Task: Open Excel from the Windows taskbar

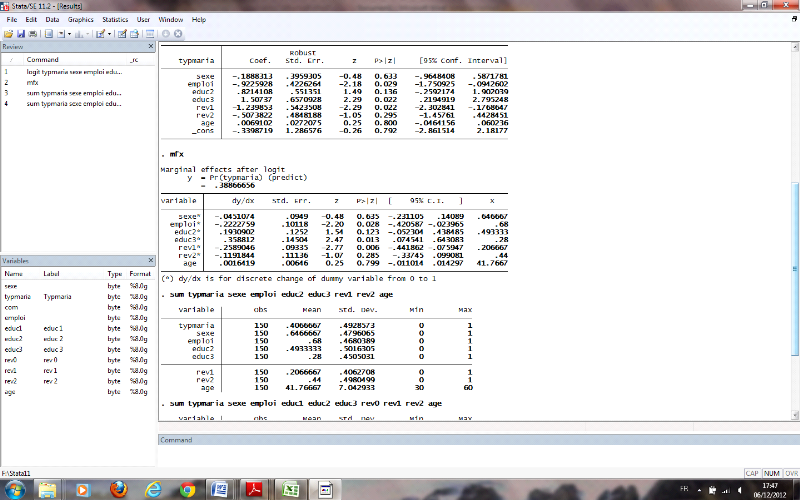Action: click(289, 489)
